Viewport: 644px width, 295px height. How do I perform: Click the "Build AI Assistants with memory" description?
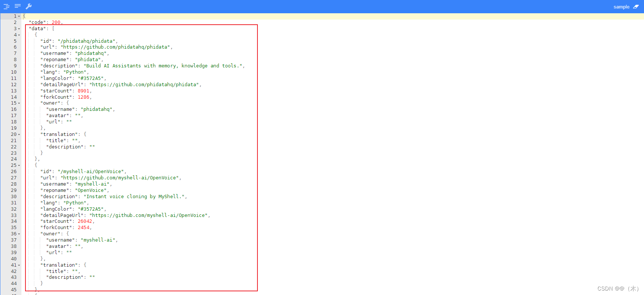click(163, 66)
